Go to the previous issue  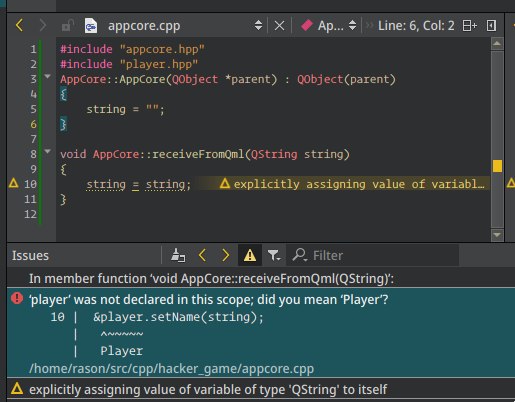click(202, 256)
